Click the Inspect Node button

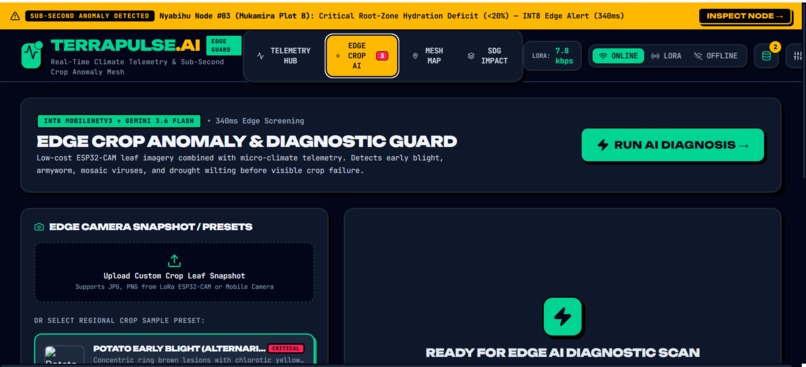744,16
